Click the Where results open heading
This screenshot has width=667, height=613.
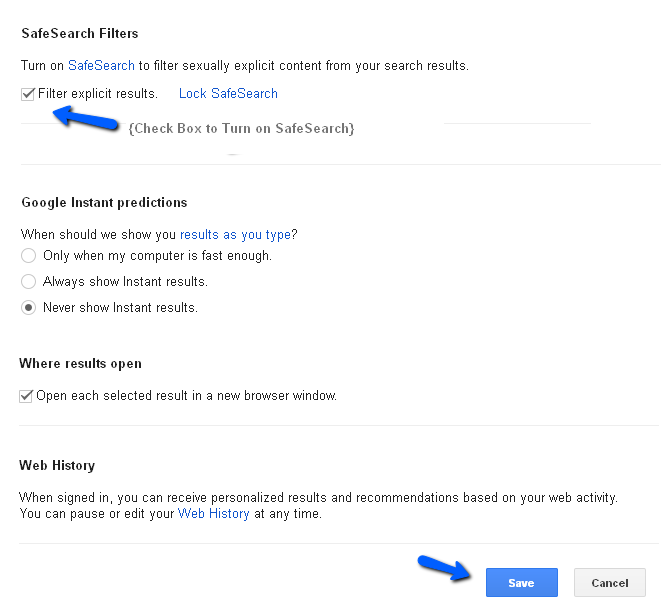(x=81, y=364)
